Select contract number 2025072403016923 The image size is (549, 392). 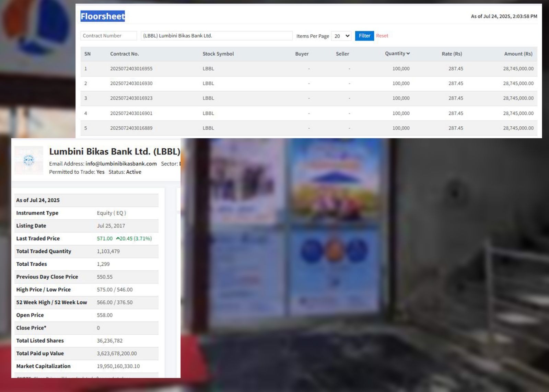pyautogui.click(x=131, y=98)
